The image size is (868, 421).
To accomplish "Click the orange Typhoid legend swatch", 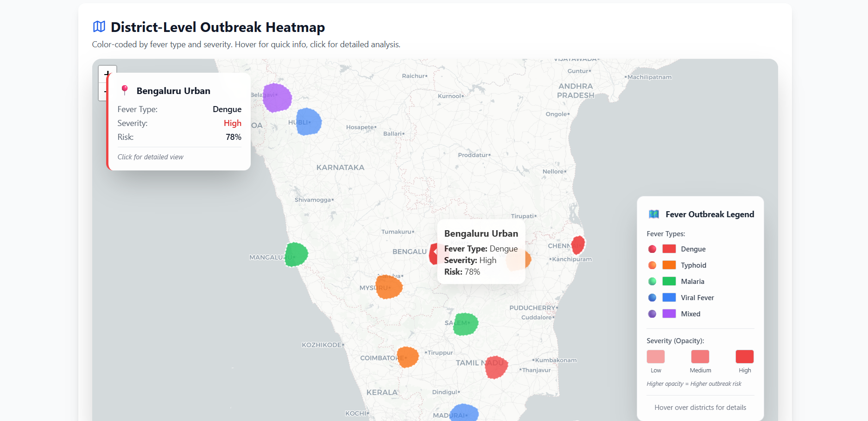I will coord(669,265).
